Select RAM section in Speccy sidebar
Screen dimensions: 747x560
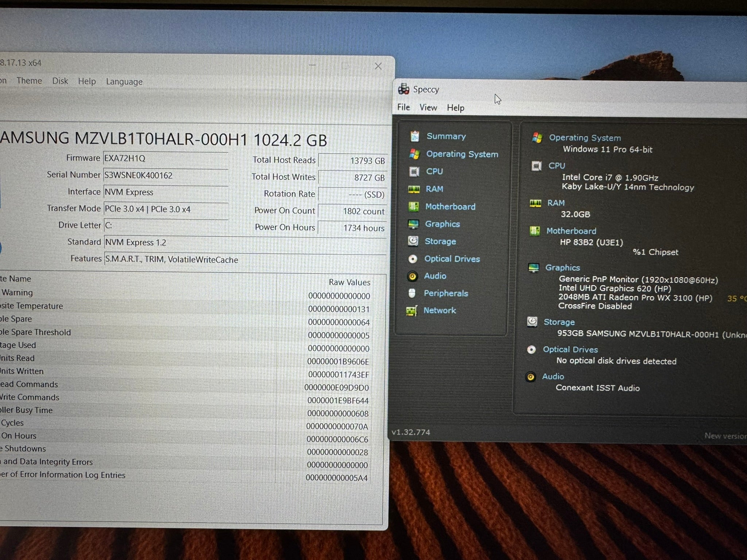[x=434, y=189]
